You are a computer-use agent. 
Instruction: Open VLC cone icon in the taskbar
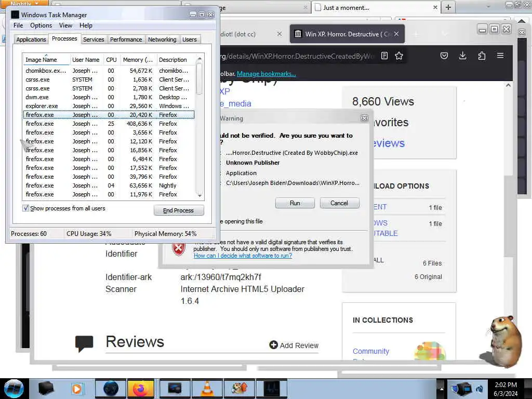coord(207,389)
